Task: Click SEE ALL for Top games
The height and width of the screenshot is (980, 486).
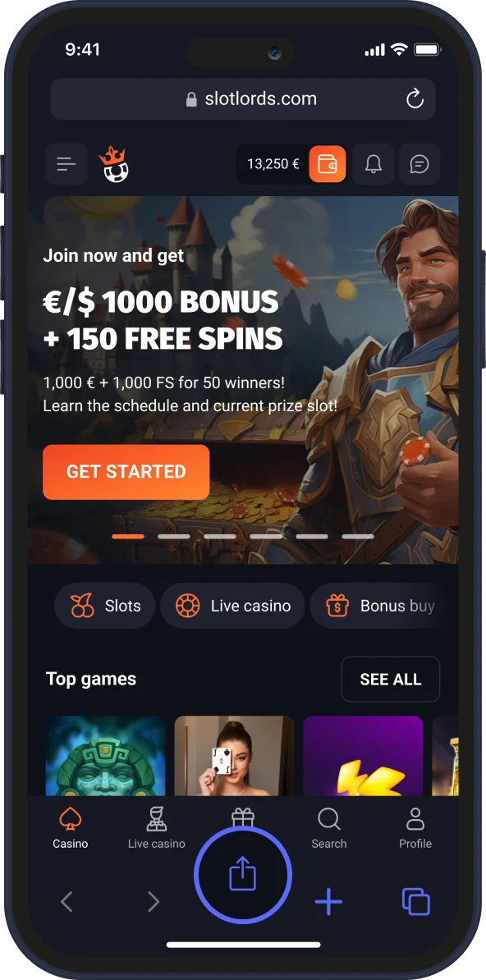Action: pyautogui.click(x=390, y=680)
